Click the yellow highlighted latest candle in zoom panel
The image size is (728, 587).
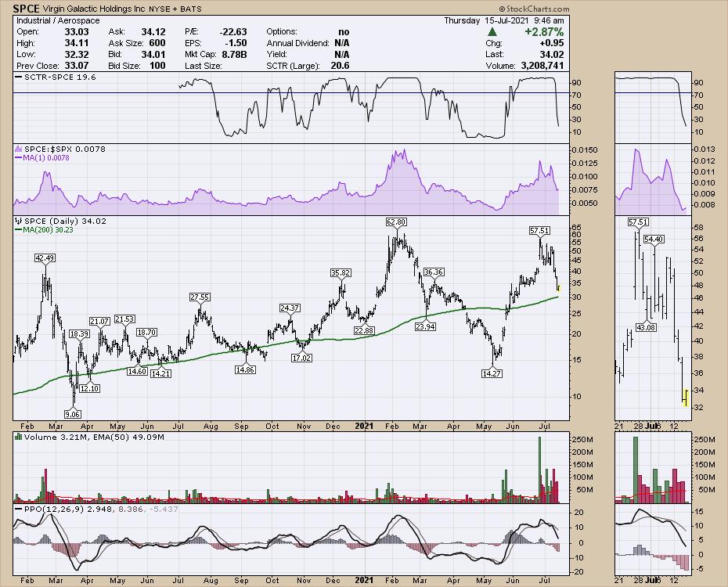click(685, 398)
